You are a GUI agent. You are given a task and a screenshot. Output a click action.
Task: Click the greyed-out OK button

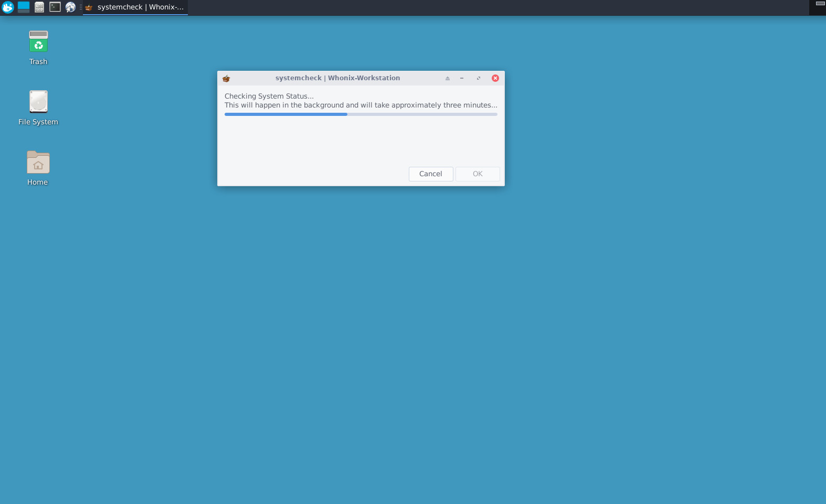478,174
